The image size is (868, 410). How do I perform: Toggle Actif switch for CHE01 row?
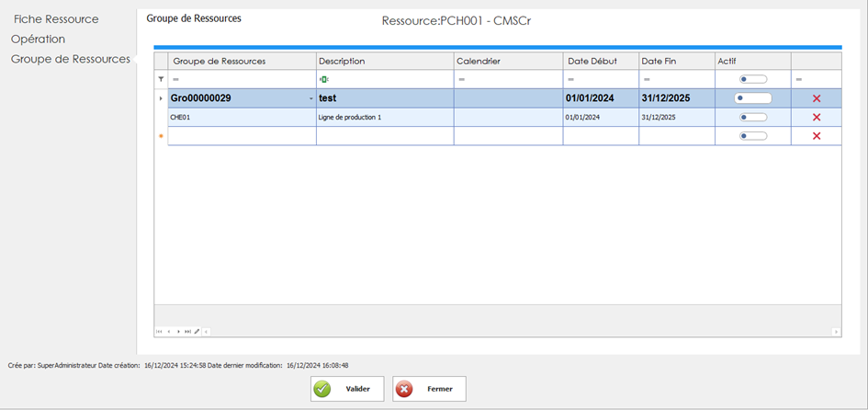[x=752, y=118]
